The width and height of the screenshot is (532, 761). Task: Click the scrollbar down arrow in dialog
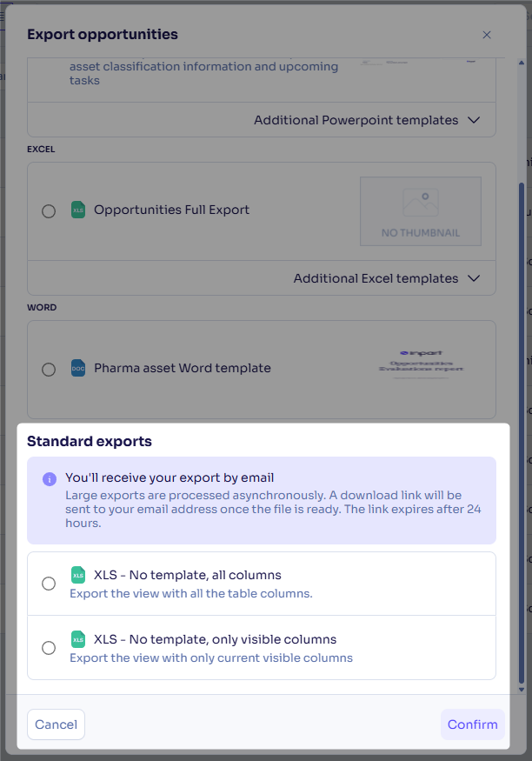(522, 689)
